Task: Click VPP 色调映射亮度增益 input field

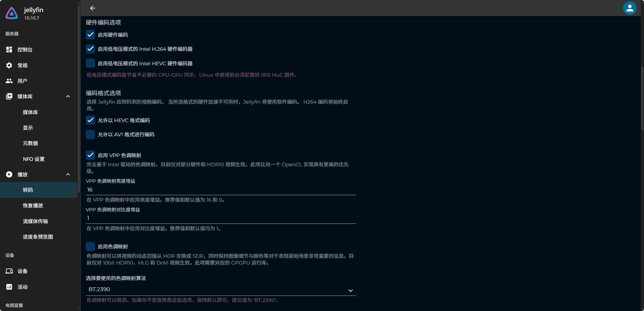Action: point(221,190)
